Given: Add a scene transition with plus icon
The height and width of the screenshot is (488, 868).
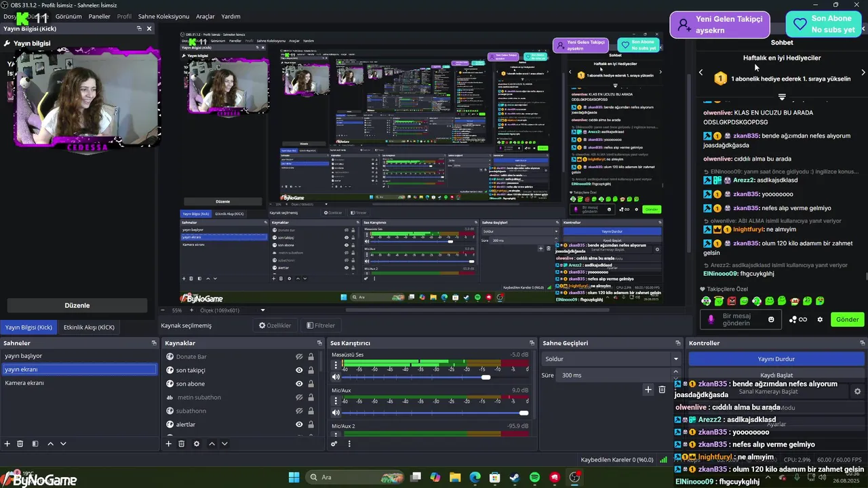Looking at the screenshot, I should (x=648, y=389).
